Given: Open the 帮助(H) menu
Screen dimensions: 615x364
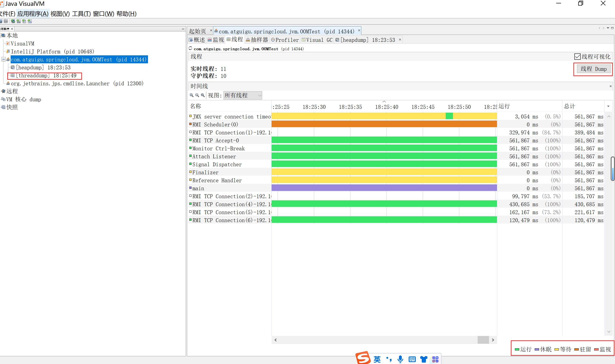Looking at the screenshot, I should coord(126,14).
